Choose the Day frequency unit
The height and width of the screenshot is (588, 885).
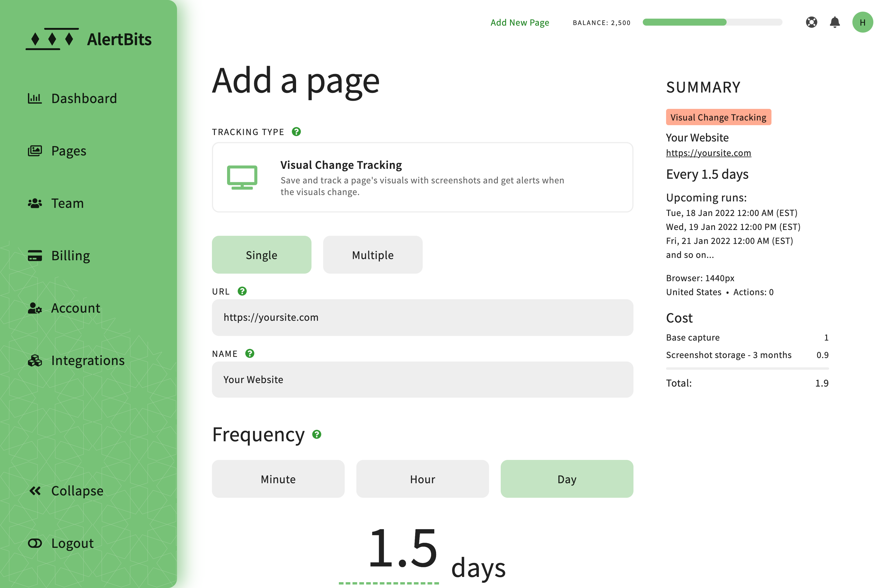pyautogui.click(x=567, y=479)
